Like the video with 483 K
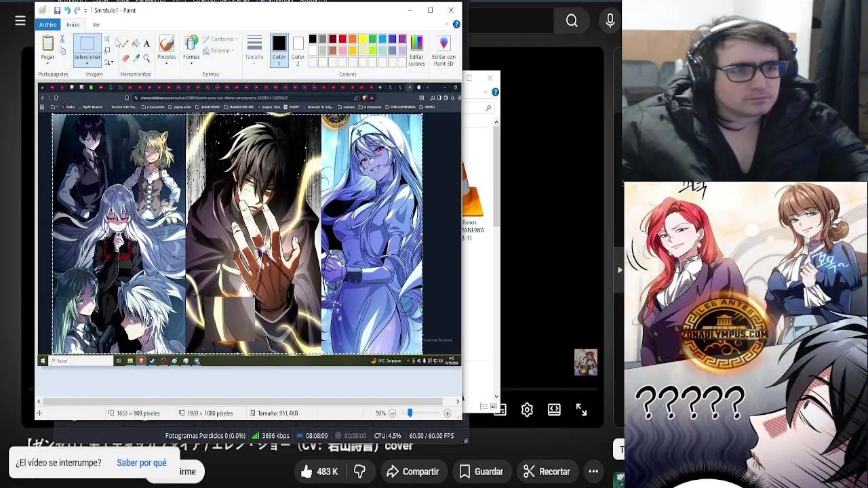The width and height of the screenshot is (868, 488). [319, 472]
